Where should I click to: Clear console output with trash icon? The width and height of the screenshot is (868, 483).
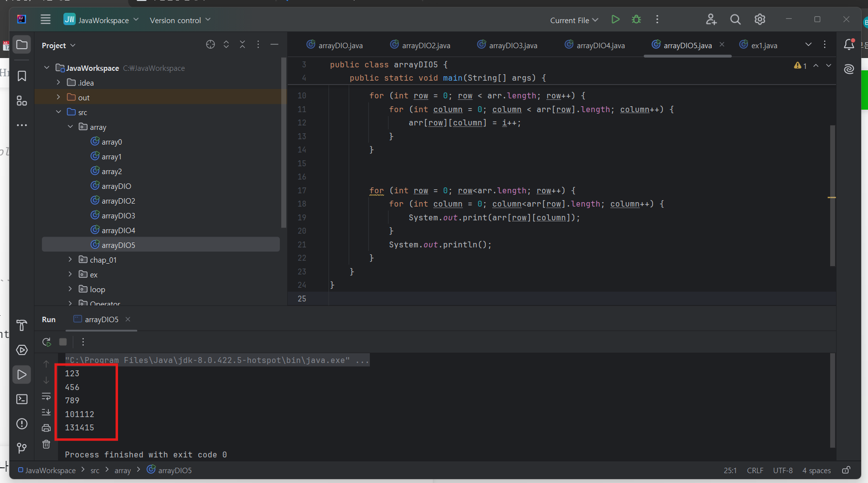coord(46,444)
